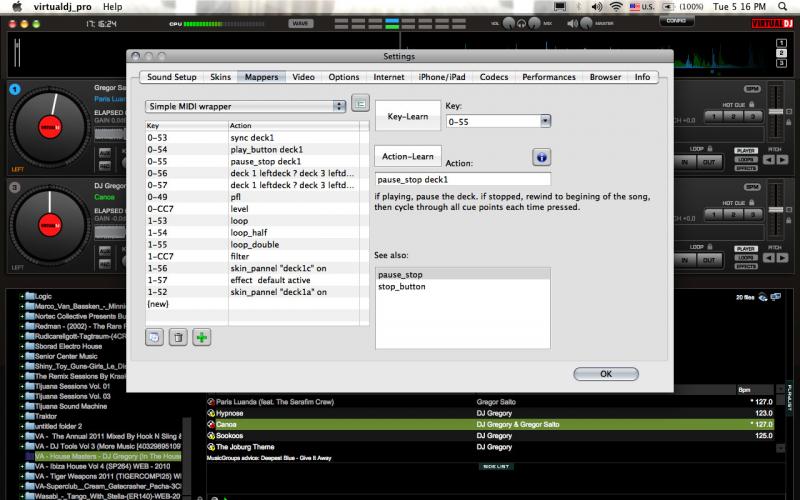The width and height of the screenshot is (800, 500).
Task: Click deck 1 number badge in main window
Action: pos(15,89)
